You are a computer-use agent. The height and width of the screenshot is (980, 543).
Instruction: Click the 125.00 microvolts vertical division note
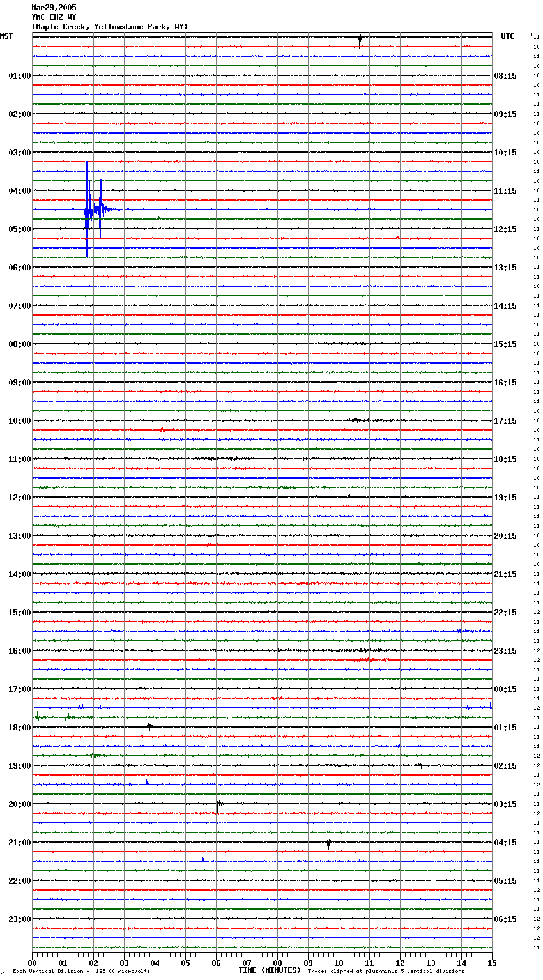point(82,972)
